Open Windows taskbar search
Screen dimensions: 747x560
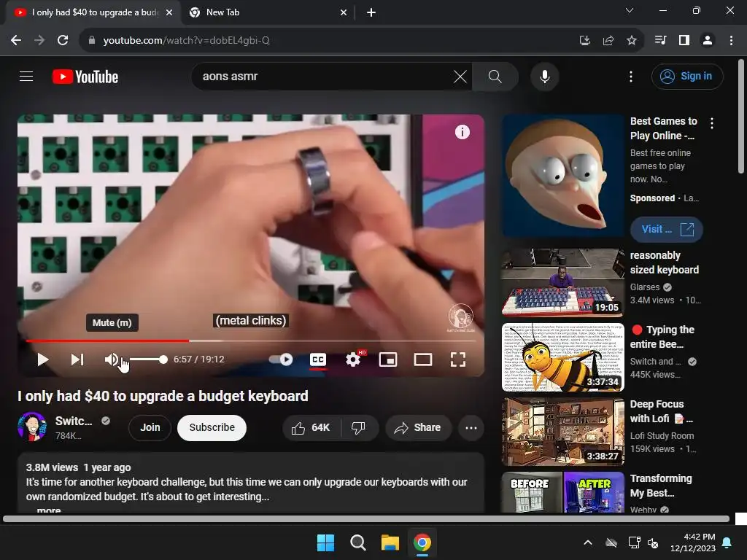point(357,542)
